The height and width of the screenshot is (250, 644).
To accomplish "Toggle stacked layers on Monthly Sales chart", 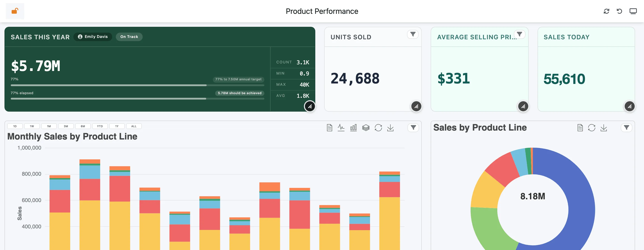I will 366,128.
